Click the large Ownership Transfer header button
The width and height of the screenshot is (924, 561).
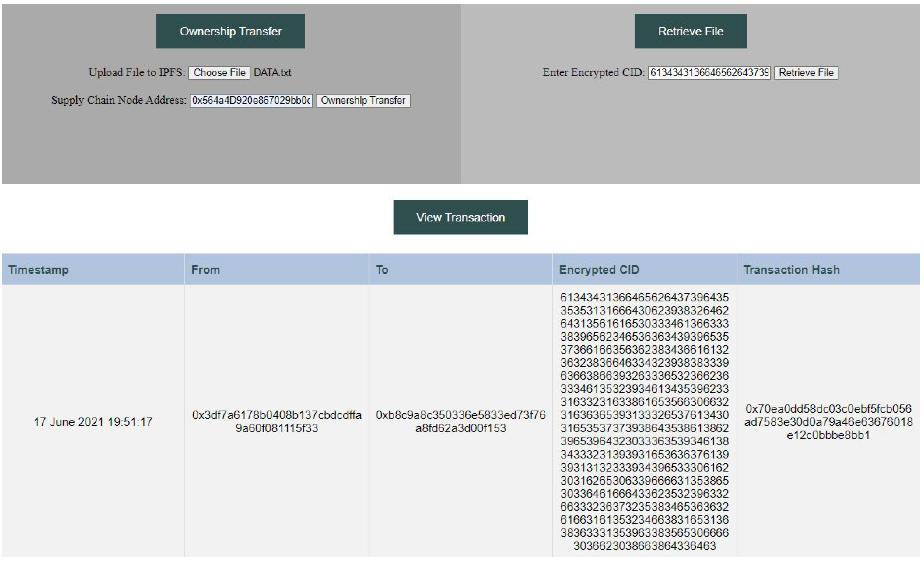230,31
